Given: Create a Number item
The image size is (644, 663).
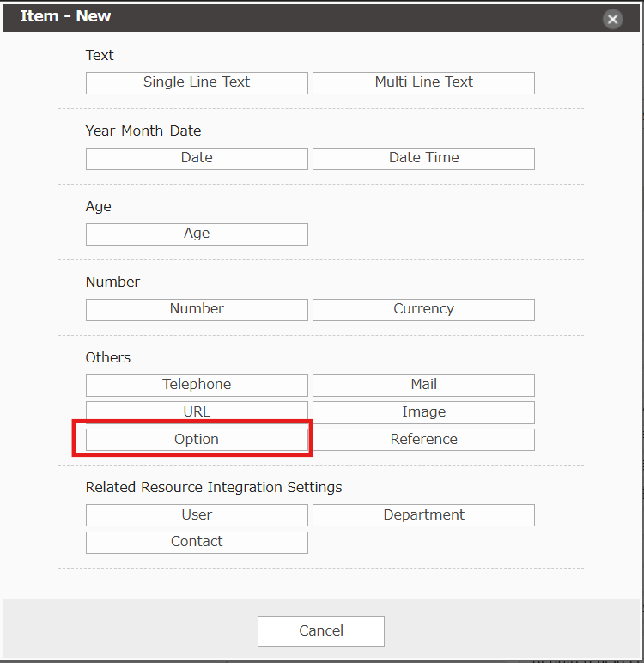Looking at the screenshot, I should coord(197,309).
